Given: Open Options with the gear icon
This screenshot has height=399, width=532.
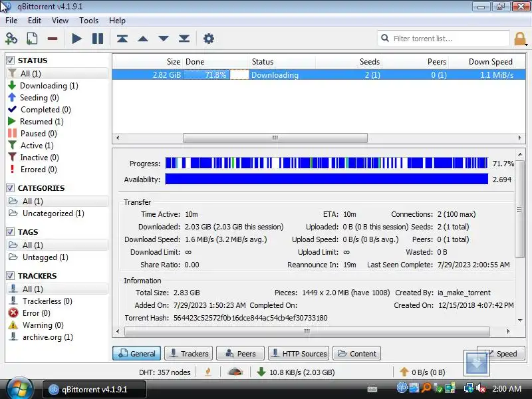Looking at the screenshot, I should tap(208, 39).
